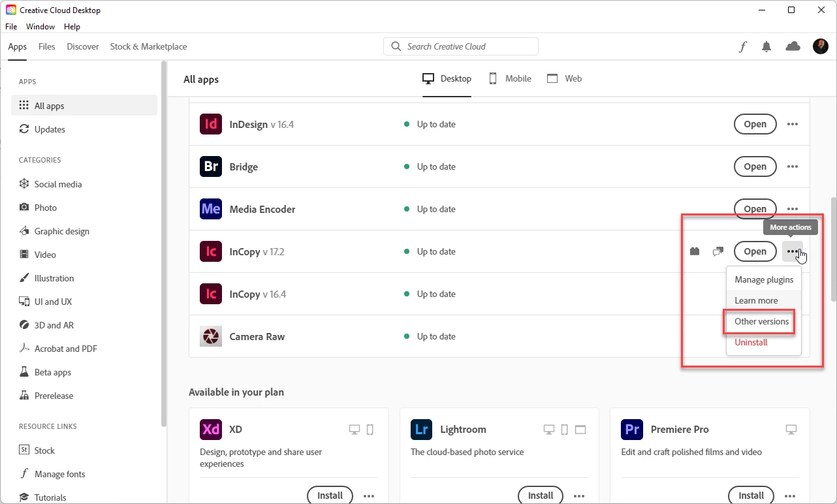Open more options for Lightroom card
837x504 pixels.
click(x=580, y=496)
